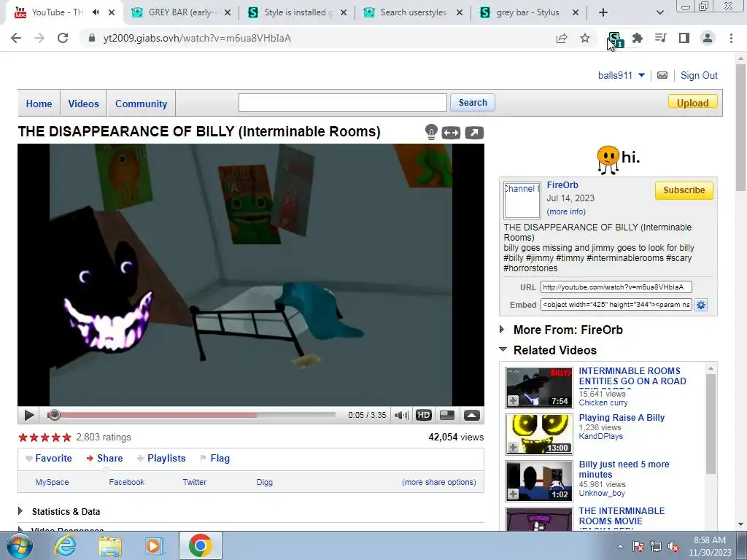This screenshot has width=747, height=560.
Task: Open the Chrome tab search dropdown
Action: tap(659, 12)
